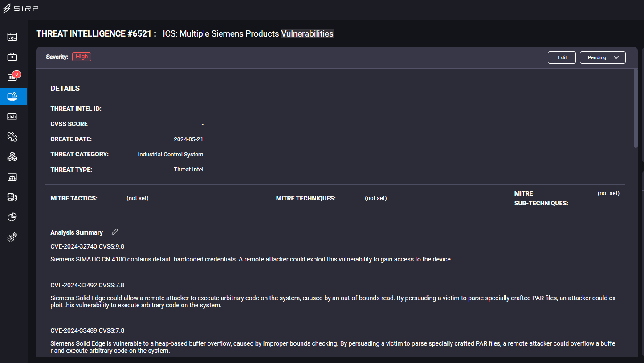The width and height of the screenshot is (644, 363).
Task: Open the dashboard icon in sidebar
Action: [12, 37]
